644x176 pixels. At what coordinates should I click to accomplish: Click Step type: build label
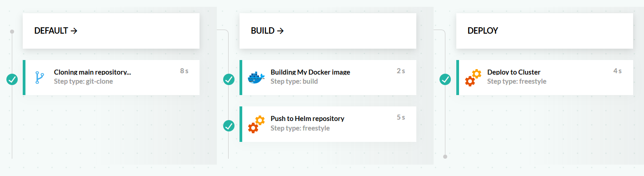[x=294, y=81]
